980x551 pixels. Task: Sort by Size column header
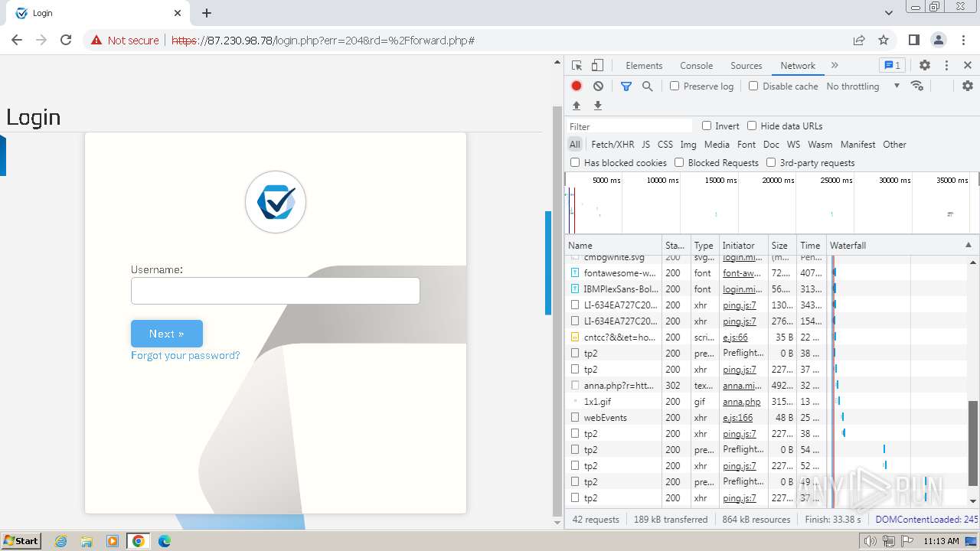782,245
